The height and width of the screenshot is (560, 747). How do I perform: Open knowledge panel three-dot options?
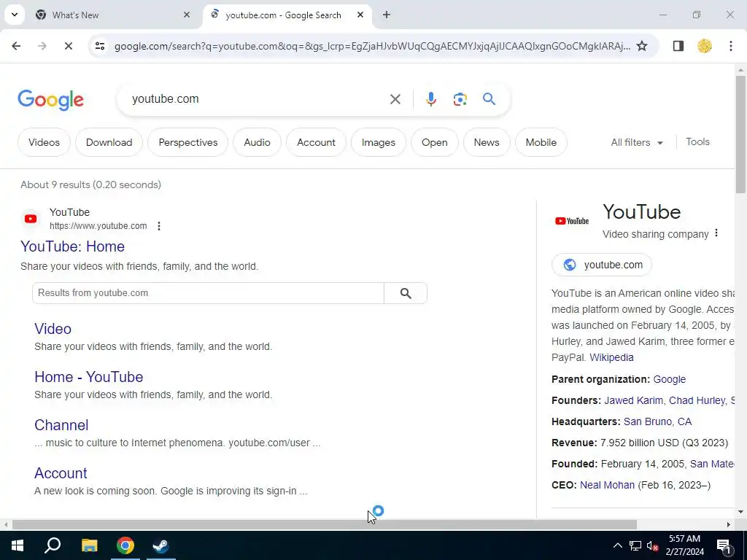(716, 233)
